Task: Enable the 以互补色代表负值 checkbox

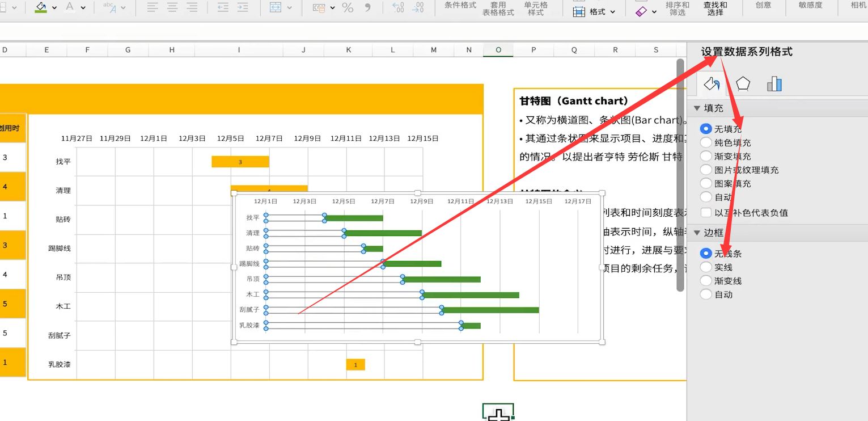Action: click(706, 213)
